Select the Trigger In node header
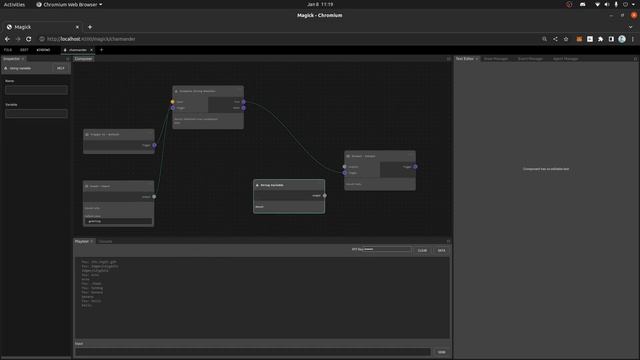 (x=119, y=134)
